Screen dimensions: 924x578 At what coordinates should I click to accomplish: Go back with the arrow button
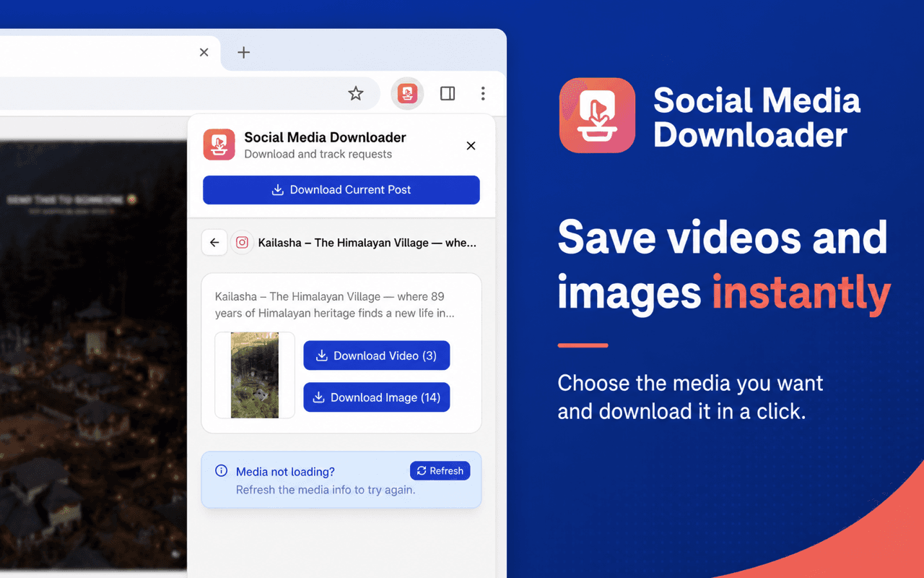tap(214, 243)
